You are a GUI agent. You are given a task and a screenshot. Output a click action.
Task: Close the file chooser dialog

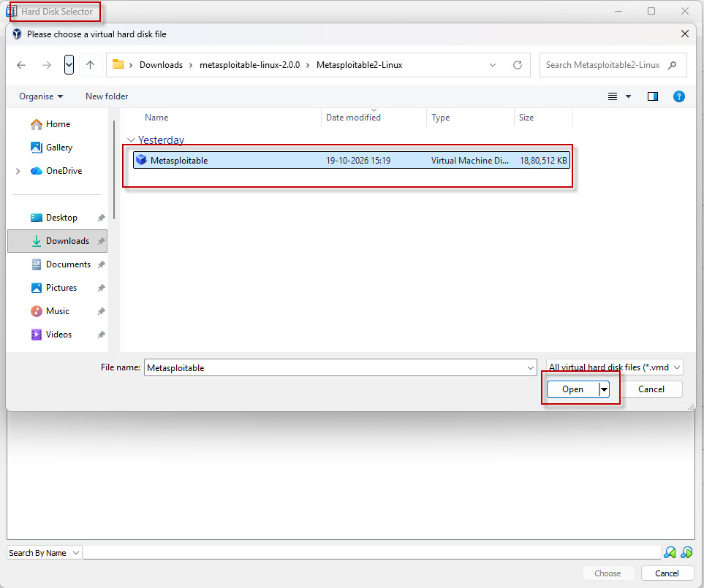click(685, 34)
